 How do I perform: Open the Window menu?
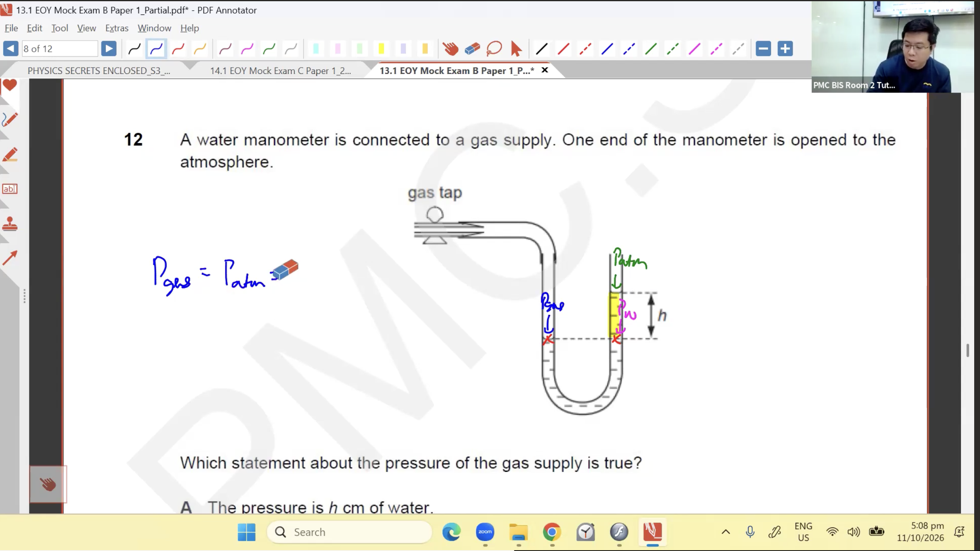tap(154, 28)
